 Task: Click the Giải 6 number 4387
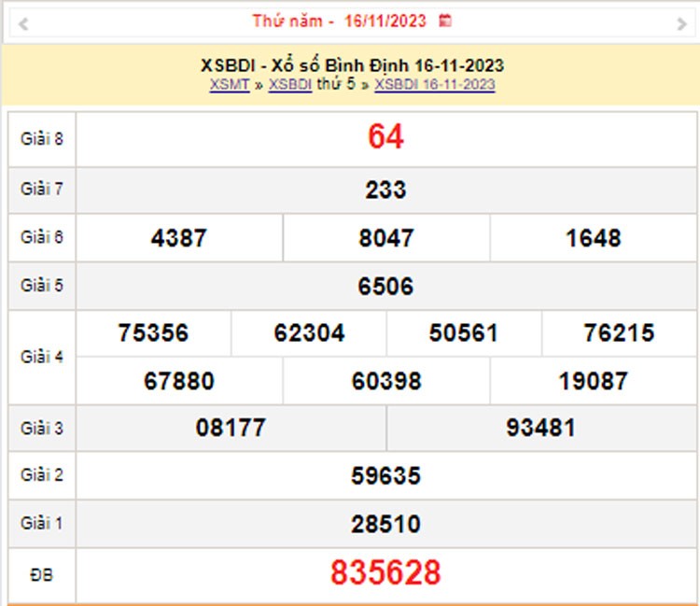click(178, 238)
